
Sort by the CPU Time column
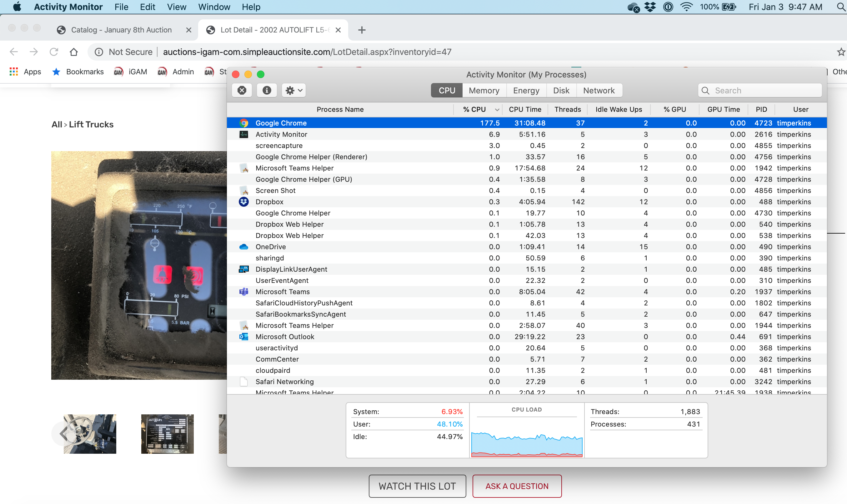pyautogui.click(x=525, y=109)
